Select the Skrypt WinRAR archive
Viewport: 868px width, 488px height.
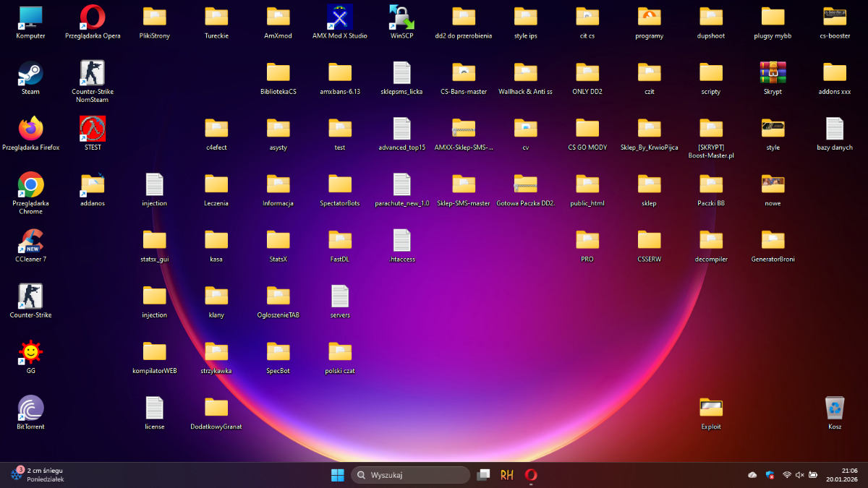pos(773,73)
